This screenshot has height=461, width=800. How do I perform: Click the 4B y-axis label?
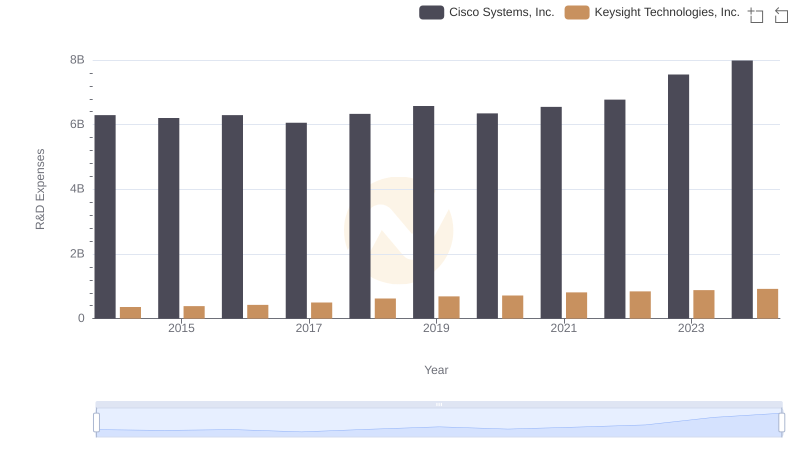coord(77,189)
